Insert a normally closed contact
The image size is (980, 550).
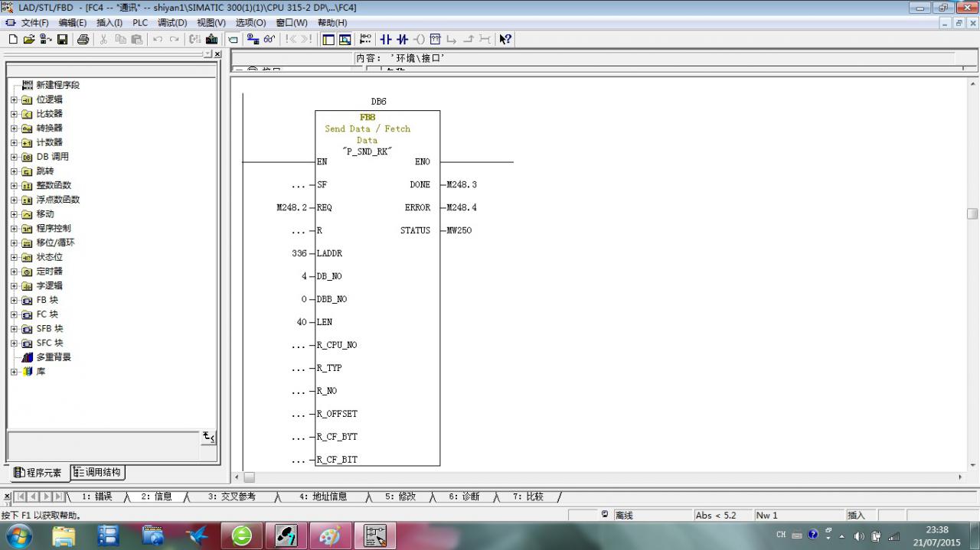tap(402, 39)
